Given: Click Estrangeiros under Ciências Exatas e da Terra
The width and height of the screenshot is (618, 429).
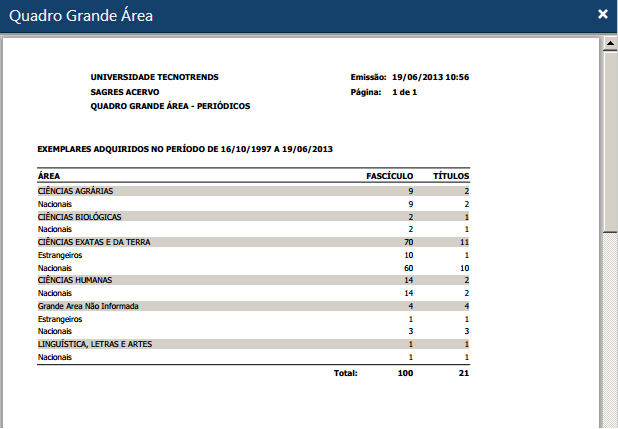Looking at the screenshot, I should (x=58, y=255).
